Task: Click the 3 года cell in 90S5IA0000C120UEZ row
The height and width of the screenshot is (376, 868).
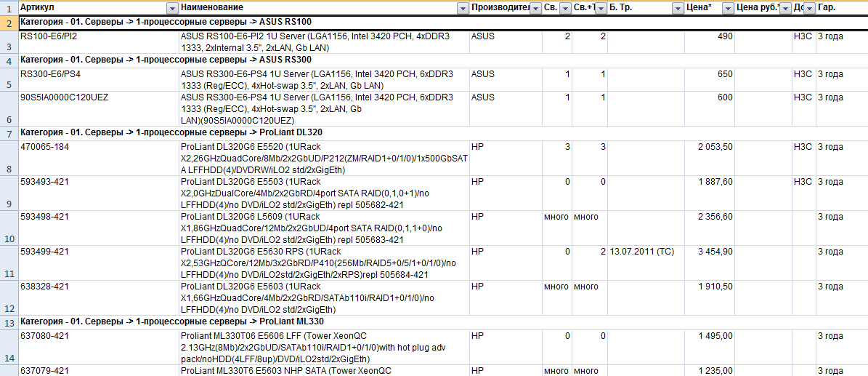Action: point(842,108)
